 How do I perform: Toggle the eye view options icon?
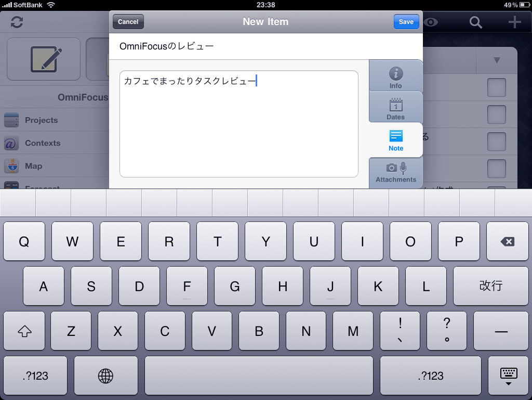pyautogui.click(x=431, y=22)
